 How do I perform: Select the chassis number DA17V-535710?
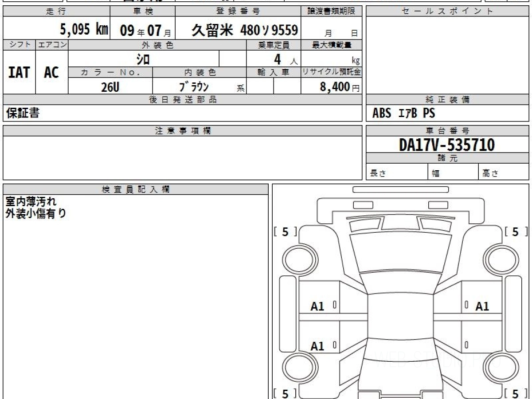point(447,145)
